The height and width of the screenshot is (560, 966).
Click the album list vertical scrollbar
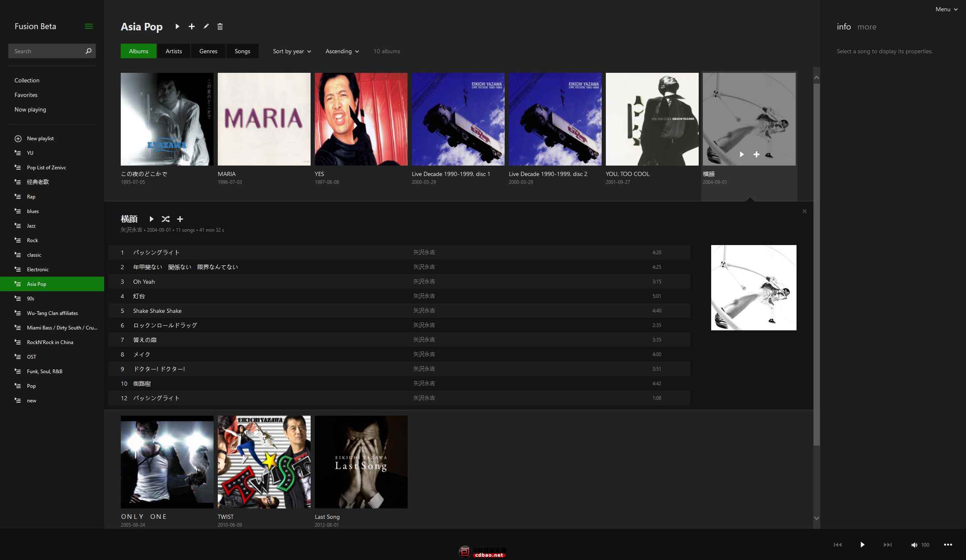[817, 264]
